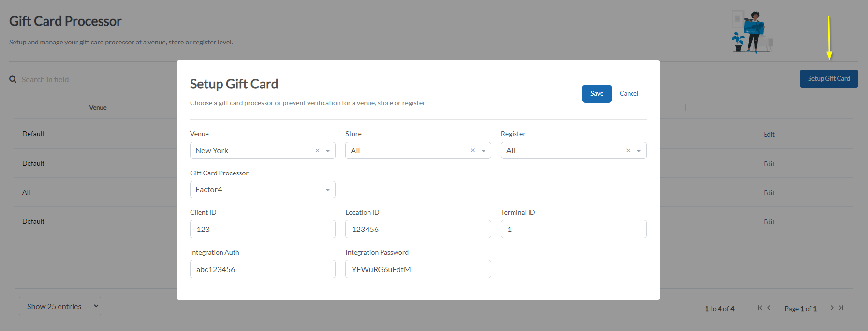
Task: Click the search magnifier icon
Action: coord(13,79)
